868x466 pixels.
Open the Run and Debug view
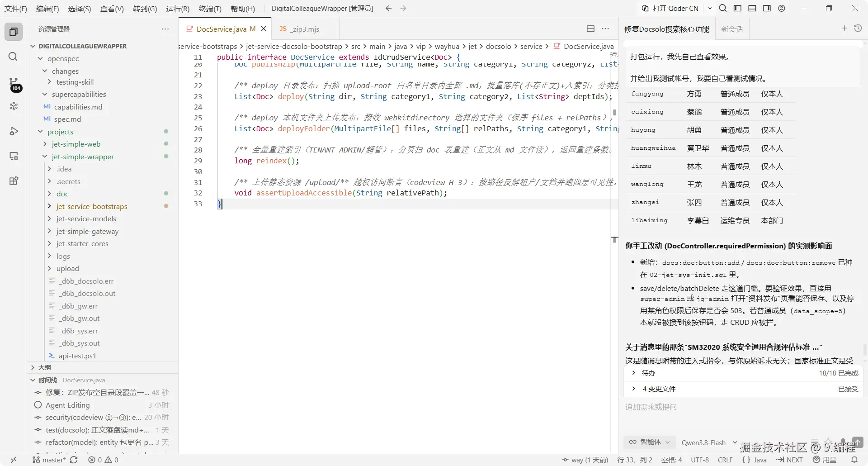14,131
